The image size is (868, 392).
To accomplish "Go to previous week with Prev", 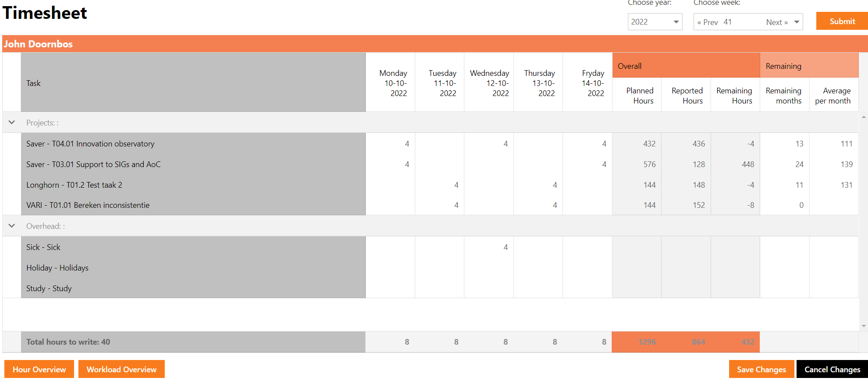I will point(707,22).
